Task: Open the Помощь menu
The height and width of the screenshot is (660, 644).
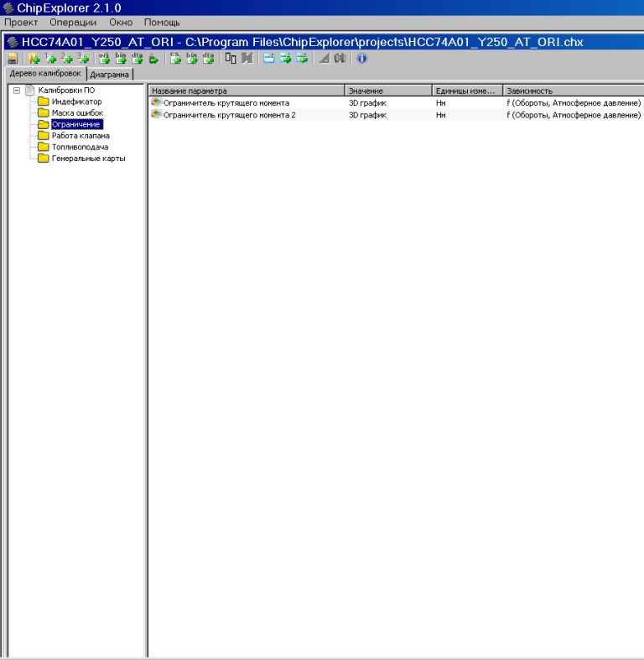Action: 162,22
